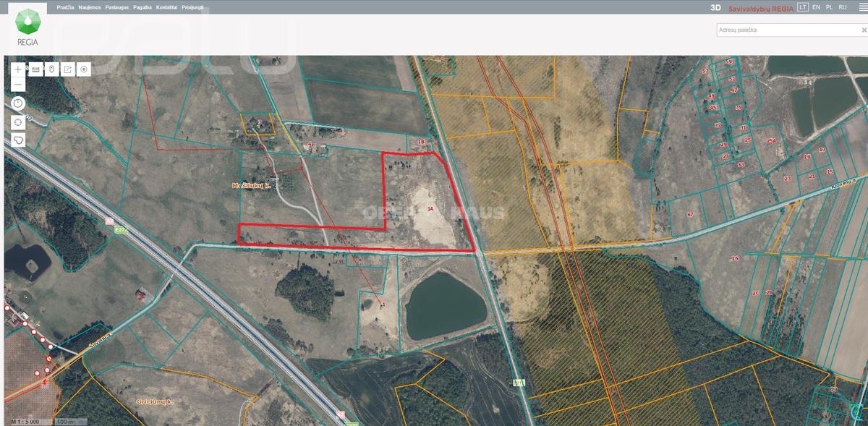Zoom in the map with plus button
The height and width of the screenshot is (426, 868).
point(18,69)
